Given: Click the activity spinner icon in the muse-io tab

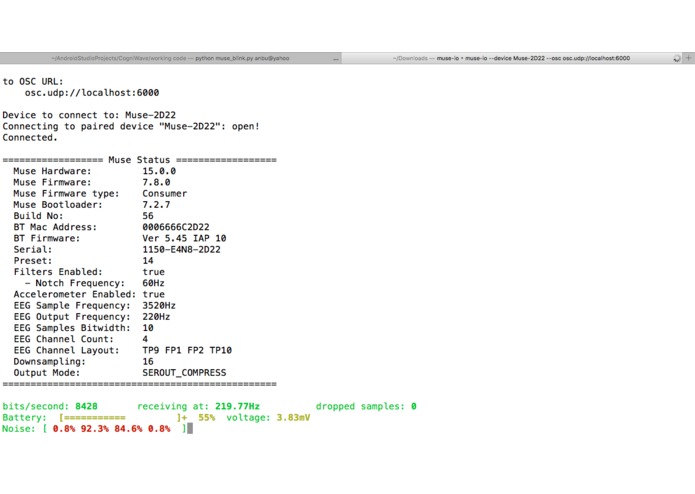Looking at the screenshot, I should click(x=676, y=58).
